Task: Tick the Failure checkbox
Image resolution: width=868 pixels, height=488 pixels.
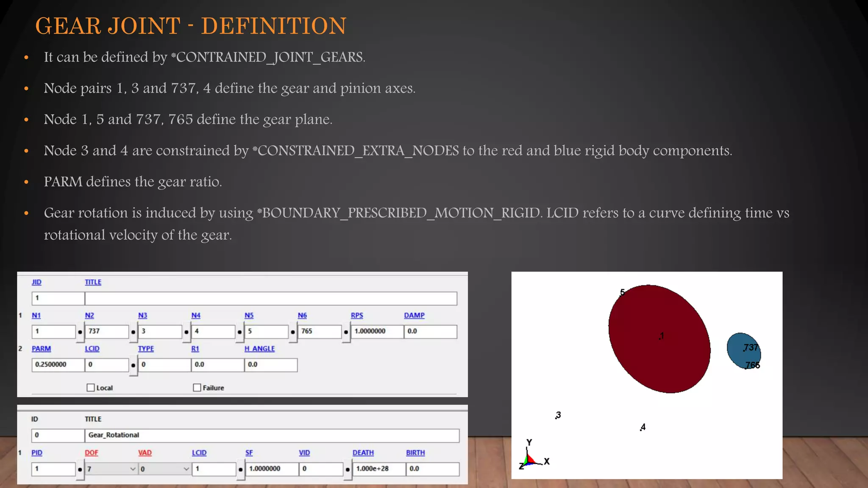Action: (197, 388)
